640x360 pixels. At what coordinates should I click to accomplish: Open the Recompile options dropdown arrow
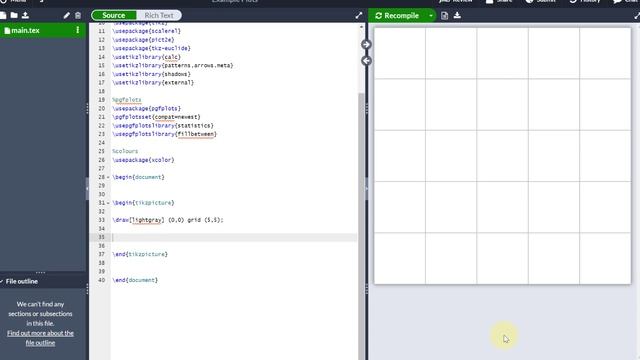tap(431, 16)
